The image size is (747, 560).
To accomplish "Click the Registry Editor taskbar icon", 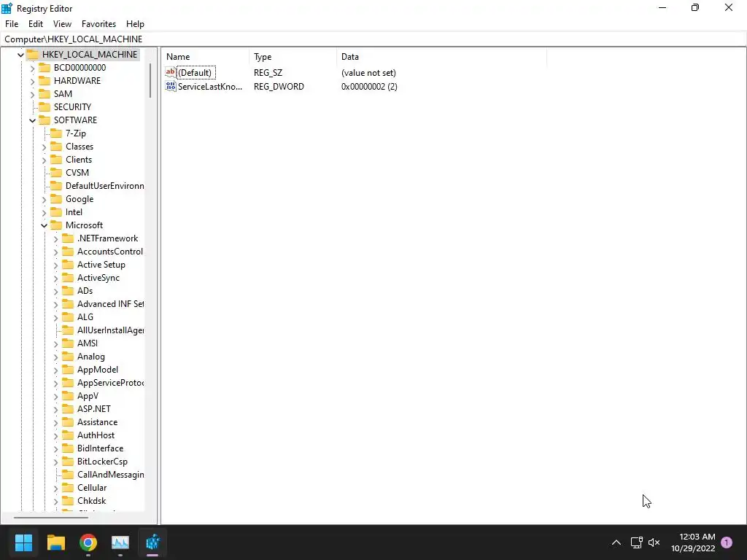I will click(153, 542).
